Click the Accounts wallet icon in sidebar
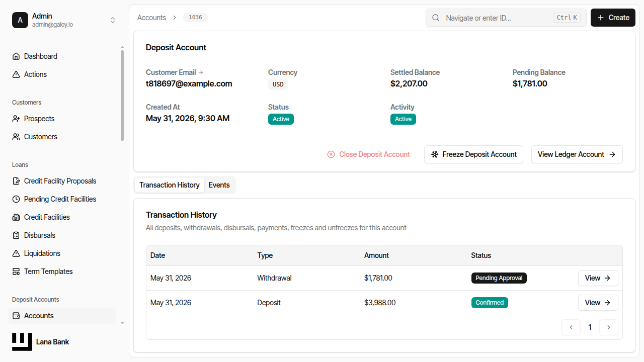The width and height of the screenshot is (644, 362). (x=16, y=316)
